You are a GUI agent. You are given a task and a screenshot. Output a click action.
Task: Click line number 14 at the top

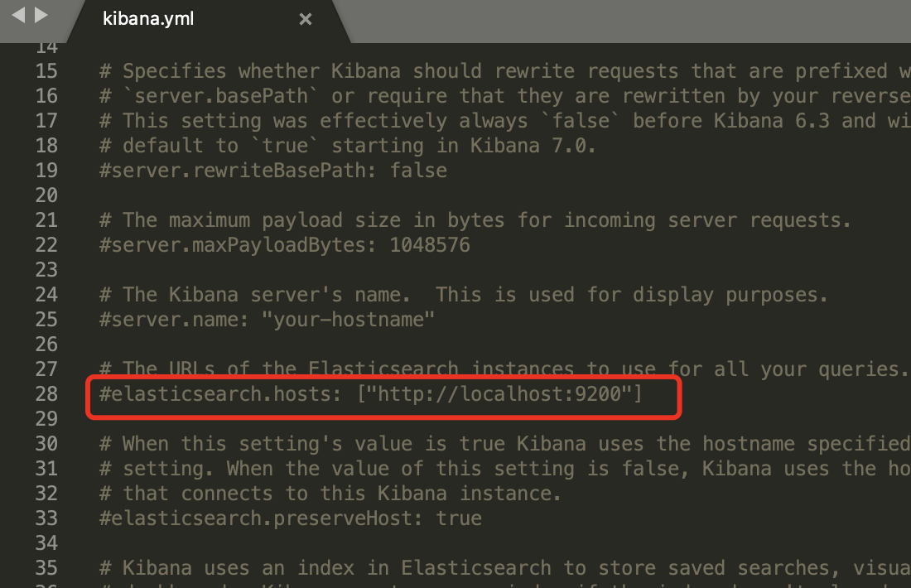[46, 47]
